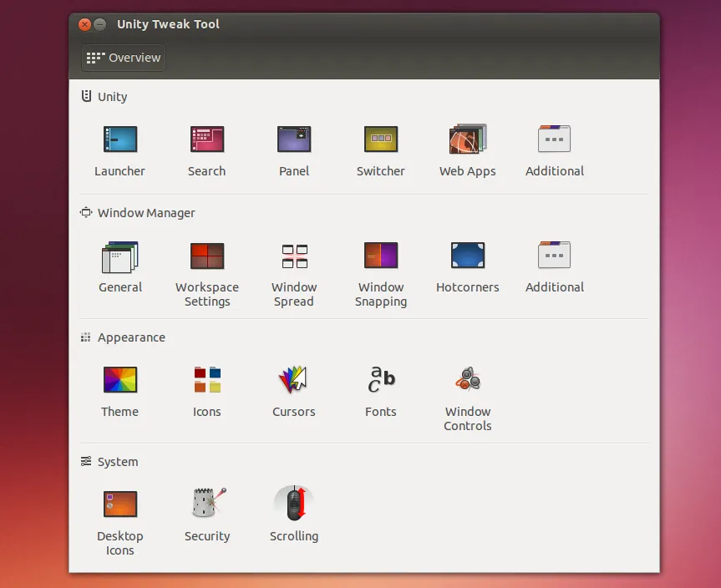This screenshot has height=588, width=721.
Task: Open Workspace Settings
Action: click(206, 256)
